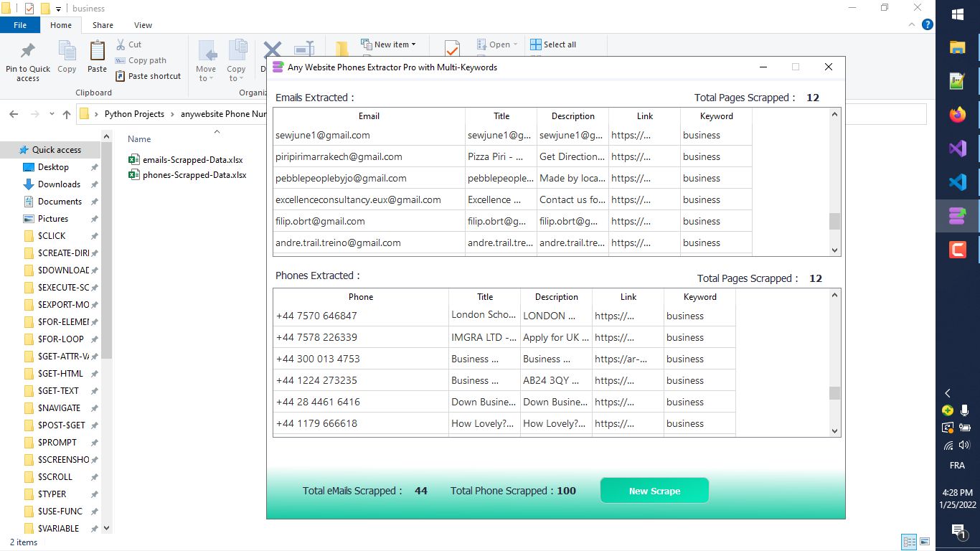Open the Camtasia taskbar icon

958,250
